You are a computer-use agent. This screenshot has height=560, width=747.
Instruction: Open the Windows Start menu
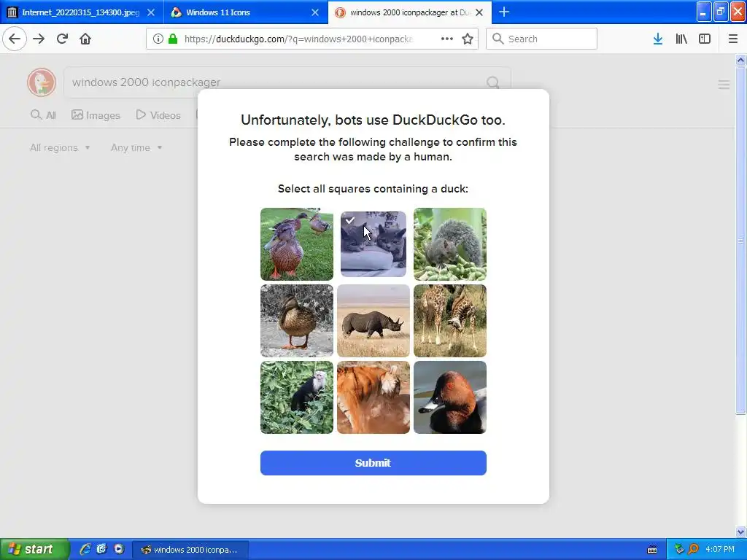point(35,549)
